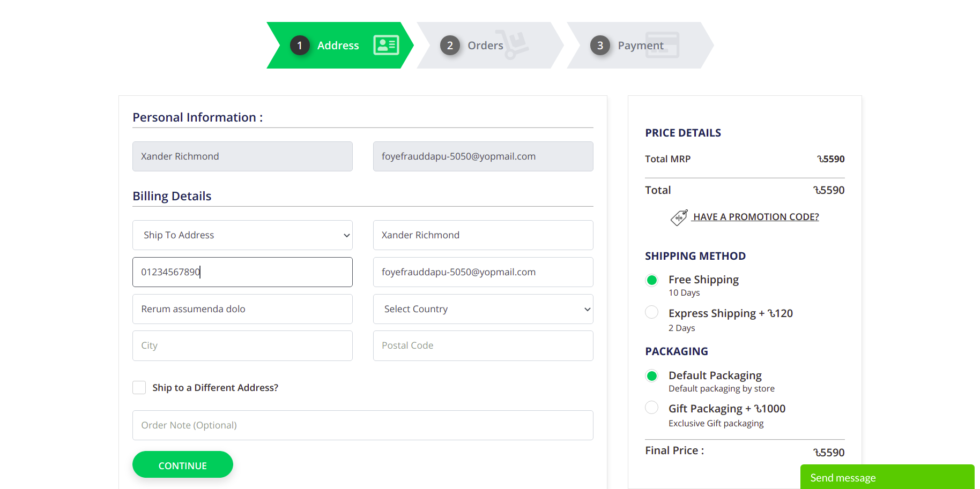Image resolution: width=980 pixels, height=489 pixels.
Task: Click the address field Rerum assumenda dolo
Action: [x=242, y=309]
